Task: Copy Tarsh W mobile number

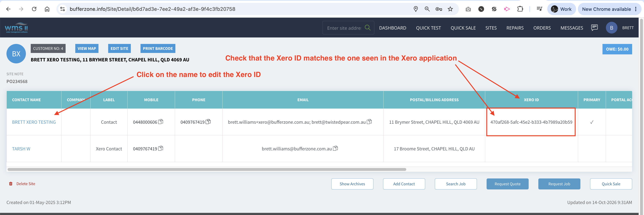Action: tap(161, 148)
